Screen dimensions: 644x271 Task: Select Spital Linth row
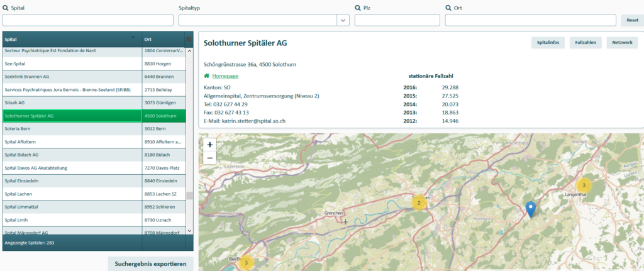[94, 220]
